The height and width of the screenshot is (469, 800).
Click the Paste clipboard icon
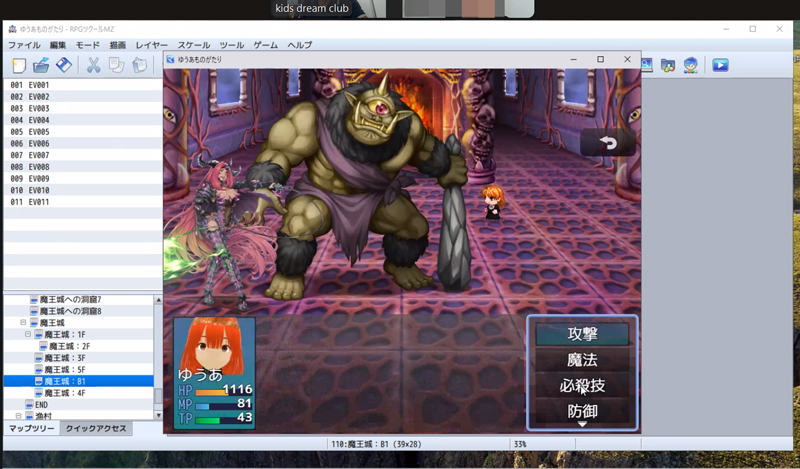pos(139,65)
